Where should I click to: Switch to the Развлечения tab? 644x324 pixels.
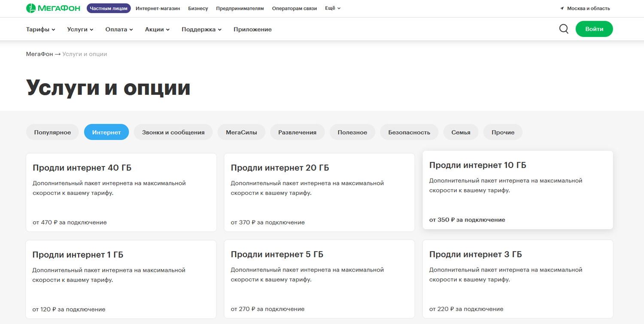pos(297,132)
